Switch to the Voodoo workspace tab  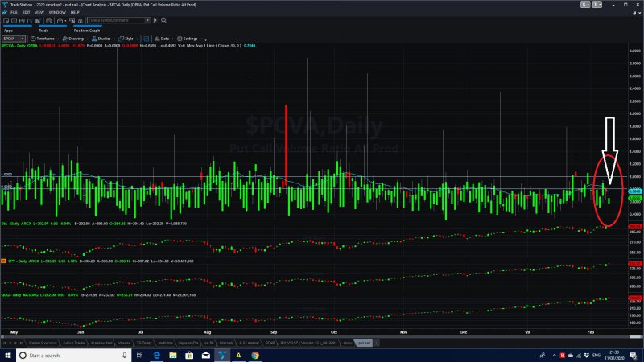(124, 343)
